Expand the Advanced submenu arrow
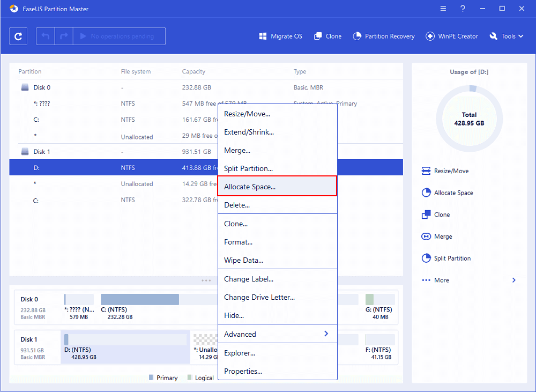Viewport: 536px width, 392px height. (326, 334)
